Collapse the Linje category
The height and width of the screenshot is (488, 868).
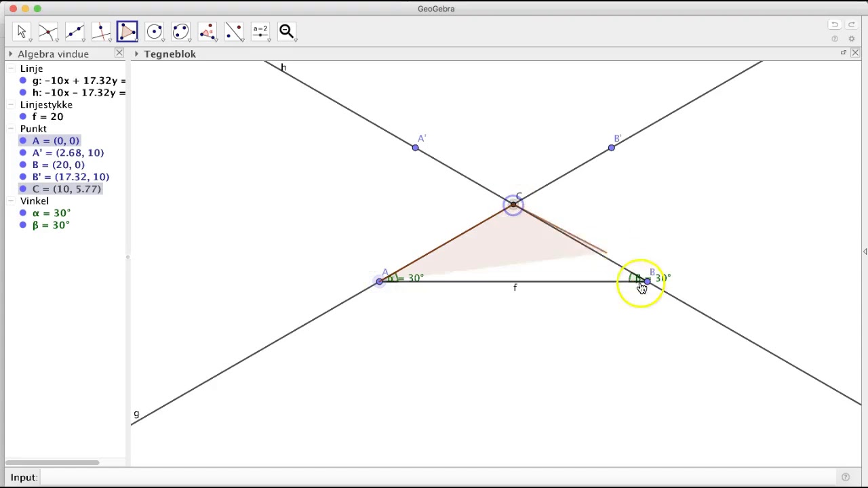click(11, 68)
